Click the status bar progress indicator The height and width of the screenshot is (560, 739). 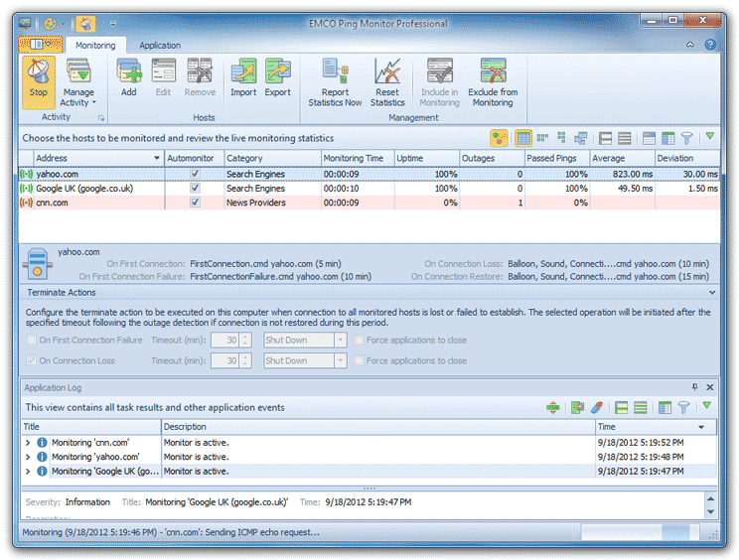tap(640, 532)
